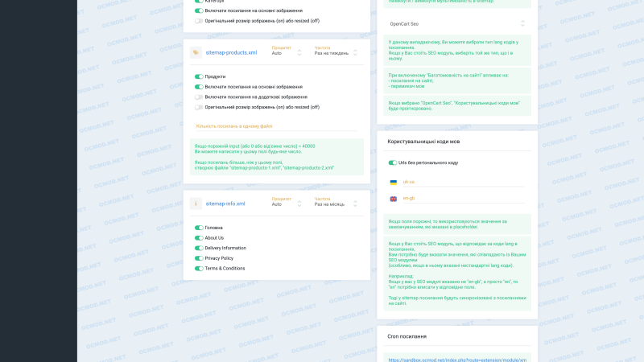Open the OpenCart Seo dropdown
The width and height of the screenshot is (644, 362).
457,24
